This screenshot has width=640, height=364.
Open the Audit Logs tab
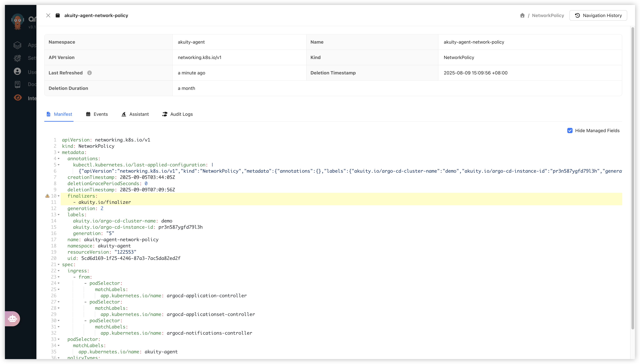pos(177,114)
